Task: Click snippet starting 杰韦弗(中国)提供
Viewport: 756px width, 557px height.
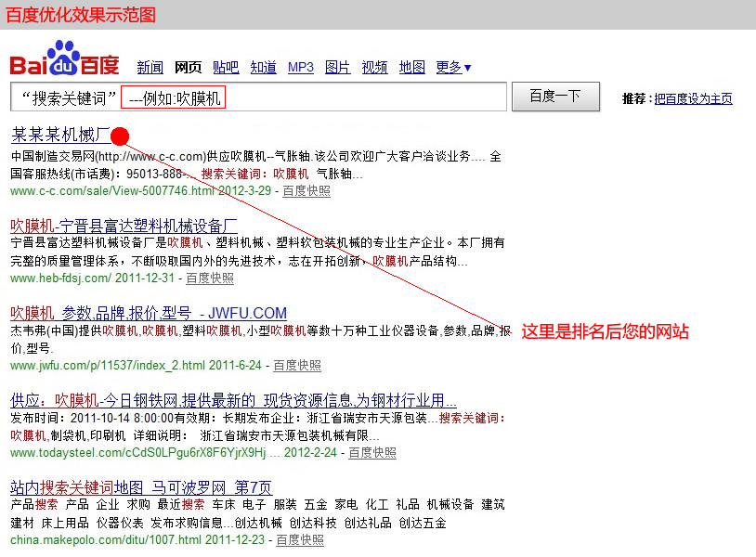Action: (261, 339)
